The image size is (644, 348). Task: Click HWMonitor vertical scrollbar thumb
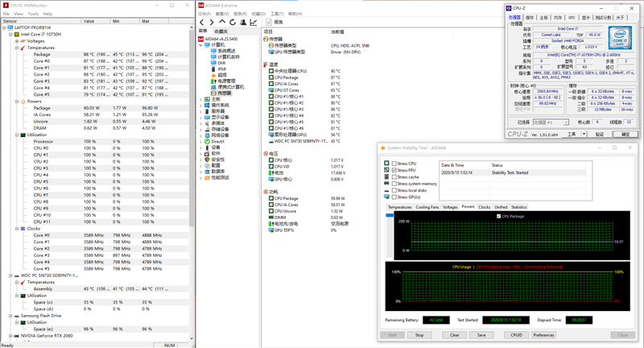192,127
